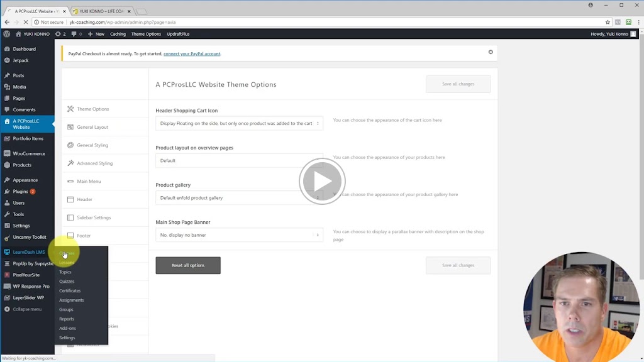Bookmark page with star icon

tap(608, 22)
